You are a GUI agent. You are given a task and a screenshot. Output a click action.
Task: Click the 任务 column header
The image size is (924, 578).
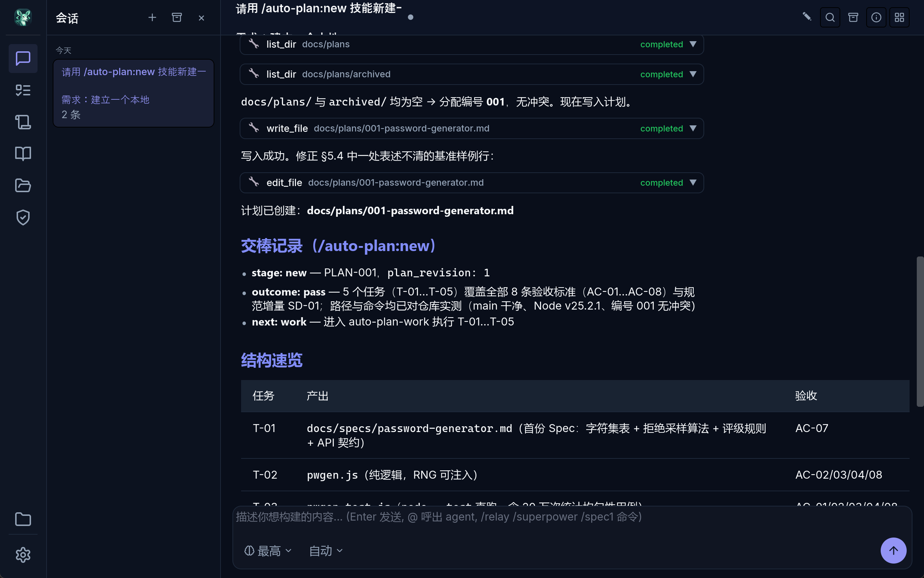(263, 396)
